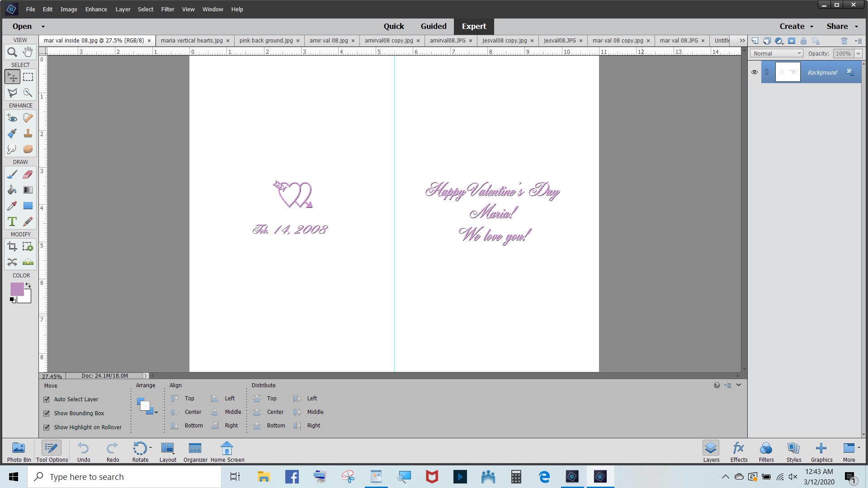868x488 pixels.
Task: Select the Hand tool
Action: [x=28, y=52]
